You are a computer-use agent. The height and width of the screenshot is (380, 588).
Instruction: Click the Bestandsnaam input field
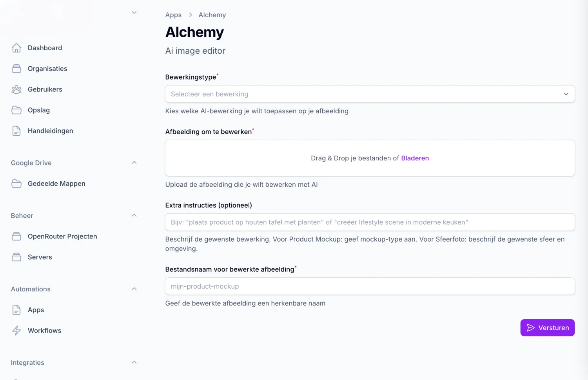coord(370,286)
